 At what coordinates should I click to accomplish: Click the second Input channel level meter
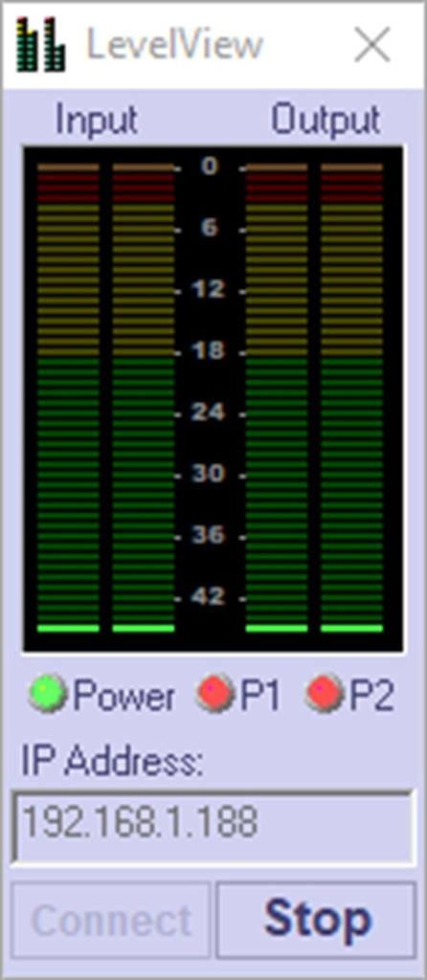[144, 398]
